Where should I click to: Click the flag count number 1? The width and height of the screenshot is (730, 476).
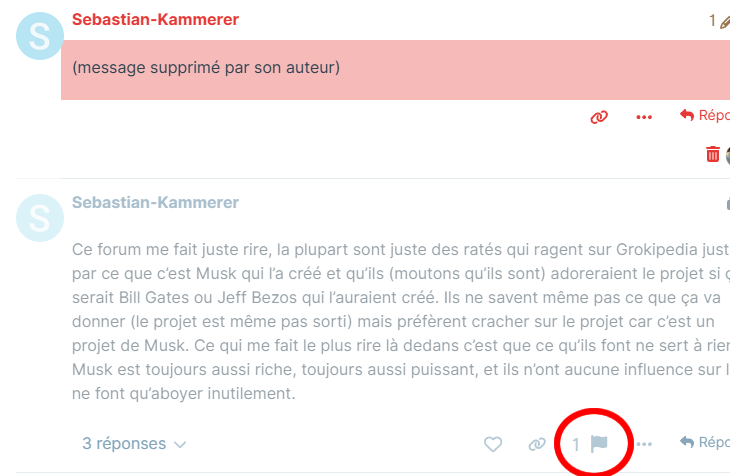[x=576, y=443]
